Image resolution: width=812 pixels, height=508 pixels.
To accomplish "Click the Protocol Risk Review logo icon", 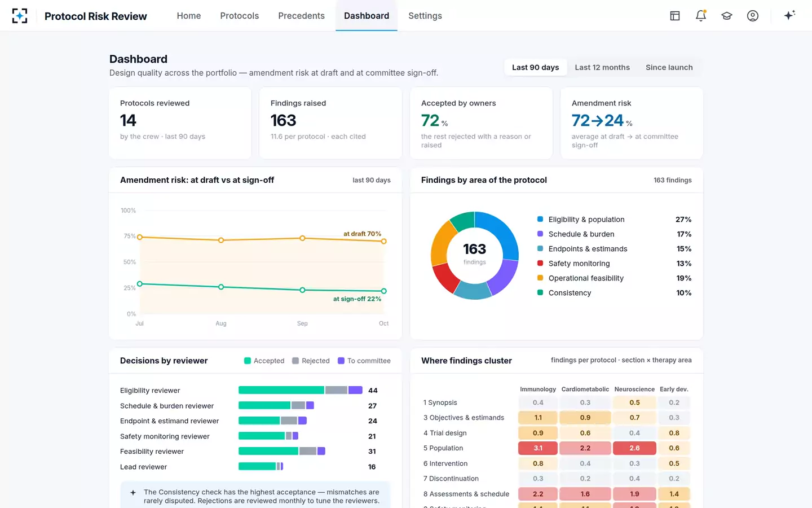I will pos(20,16).
